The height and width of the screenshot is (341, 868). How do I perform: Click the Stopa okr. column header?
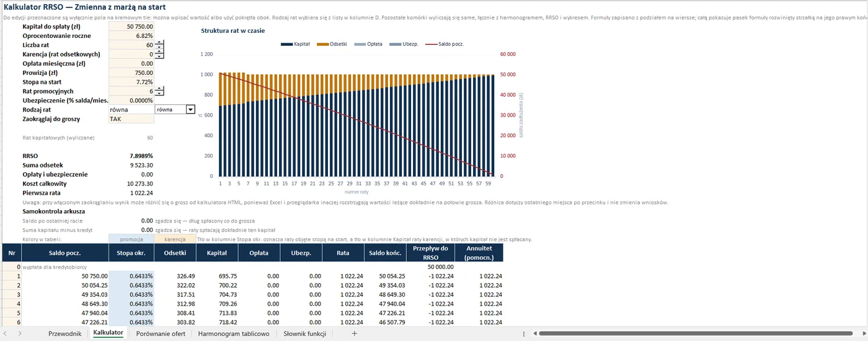[131, 253]
